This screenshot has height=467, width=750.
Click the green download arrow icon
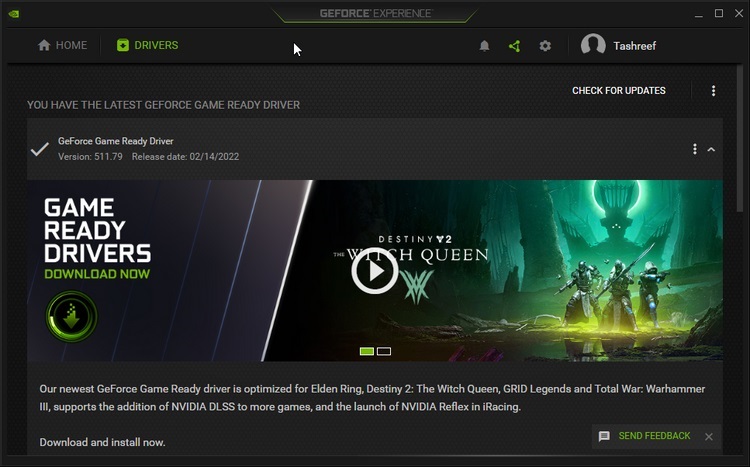point(71,316)
